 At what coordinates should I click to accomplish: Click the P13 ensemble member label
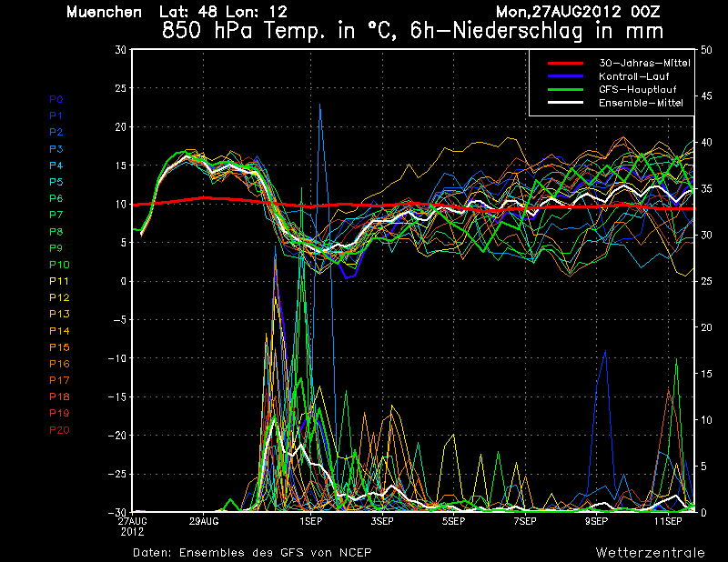59,314
